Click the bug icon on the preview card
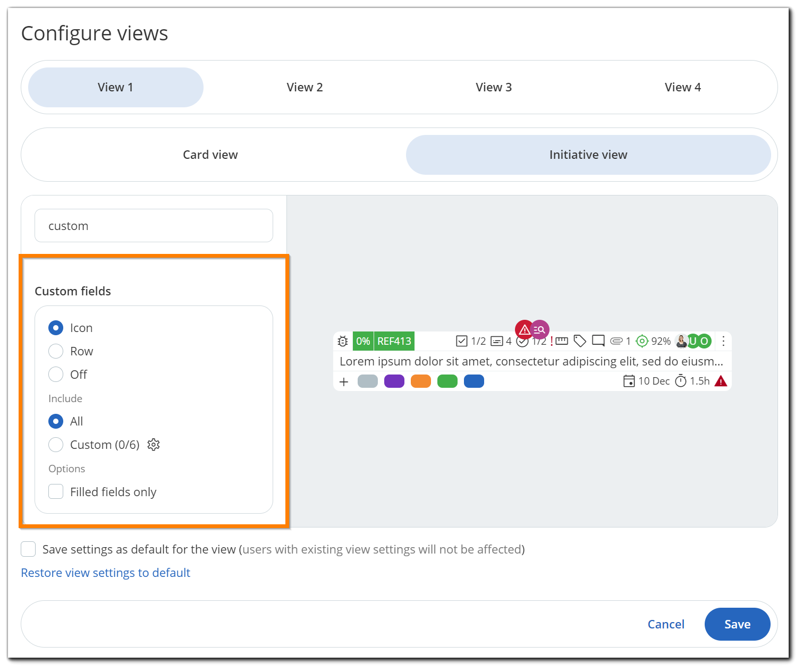Viewport: 803px width, 672px height. pyautogui.click(x=343, y=341)
